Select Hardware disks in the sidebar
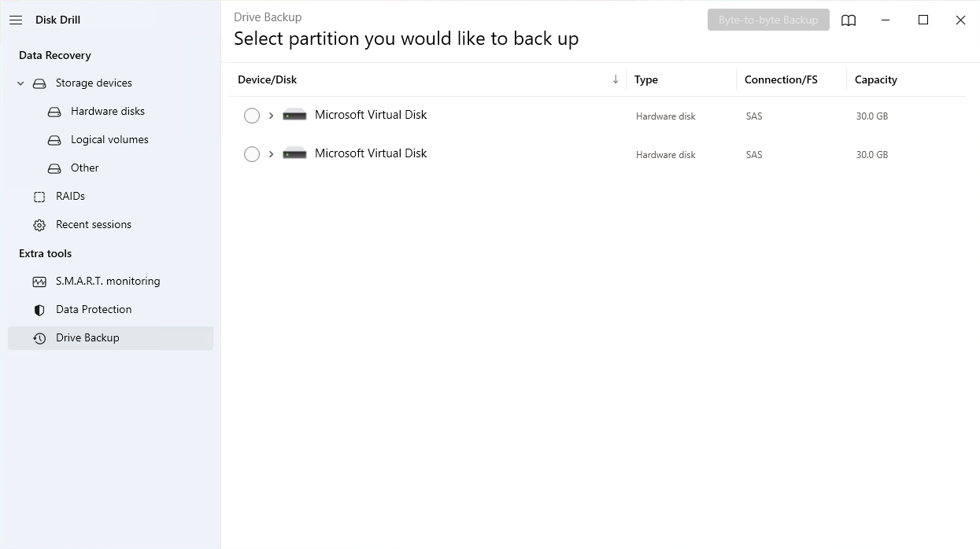 tap(107, 111)
